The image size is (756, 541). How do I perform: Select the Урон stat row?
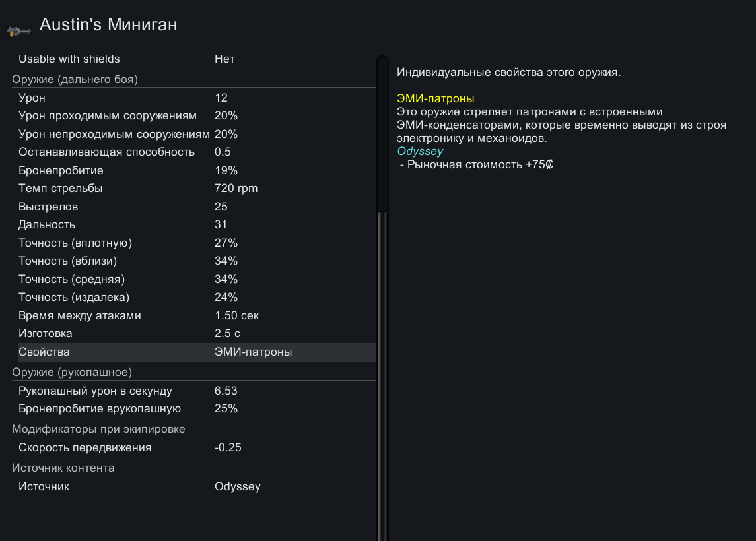[191, 98]
